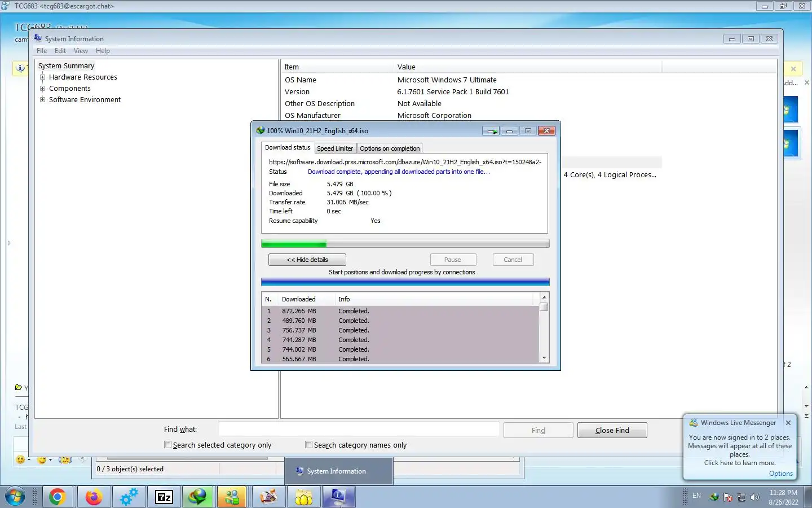The height and width of the screenshot is (508, 812).
Task: Click the EN language indicator
Action: click(x=696, y=496)
